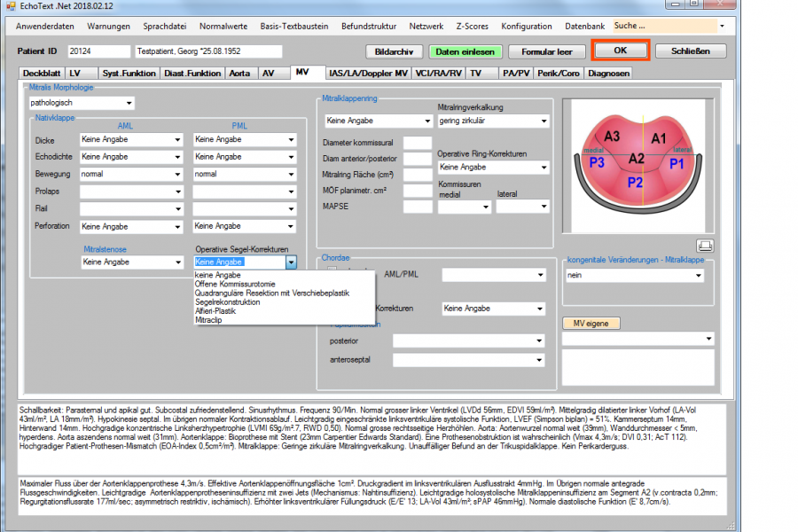The height and width of the screenshot is (532, 798).
Task: Click the Bildarchiv button
Action: coord(394,52)
